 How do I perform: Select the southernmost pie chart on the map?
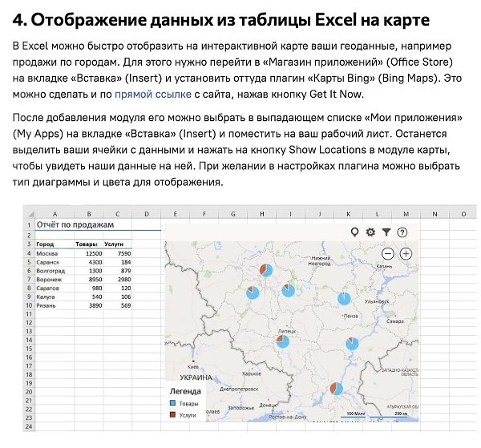click(337, 389)
